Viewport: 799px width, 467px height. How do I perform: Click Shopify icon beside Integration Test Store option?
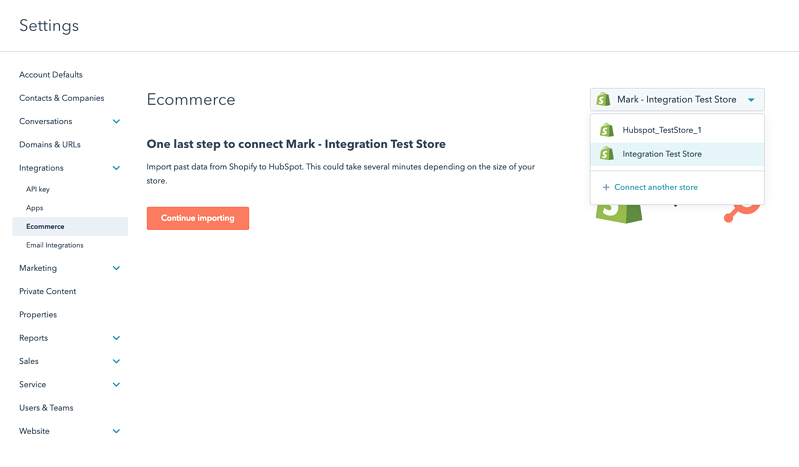[606, 154]
